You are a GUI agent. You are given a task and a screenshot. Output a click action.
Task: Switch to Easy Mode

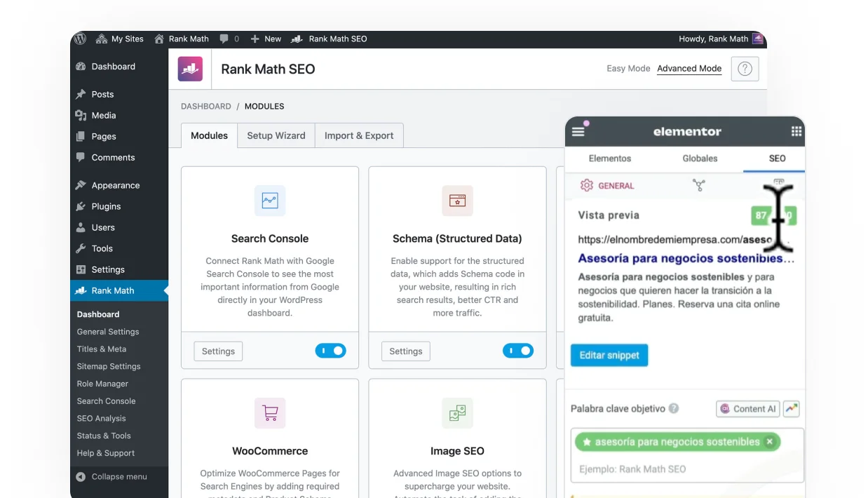[628, 69]
